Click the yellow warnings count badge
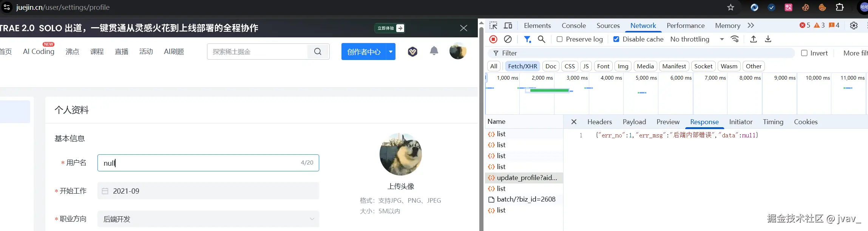 (x=819, y=25)
